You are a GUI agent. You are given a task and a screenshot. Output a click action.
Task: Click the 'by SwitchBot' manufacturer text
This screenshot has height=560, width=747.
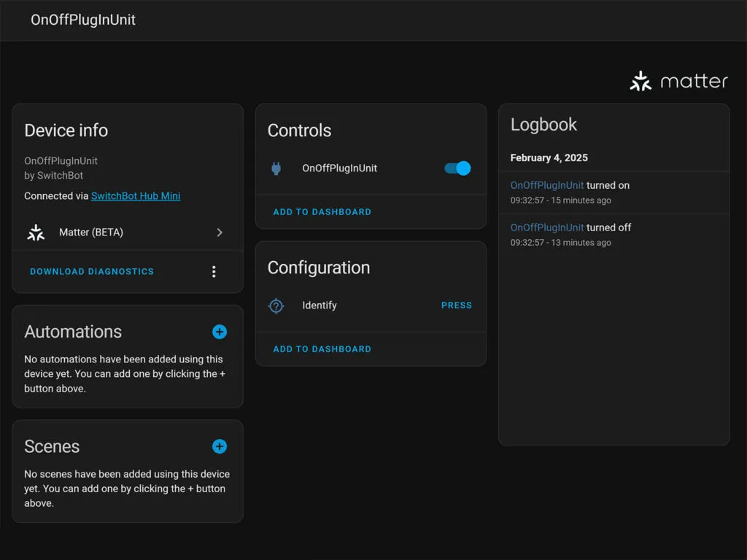click(54, 175)
